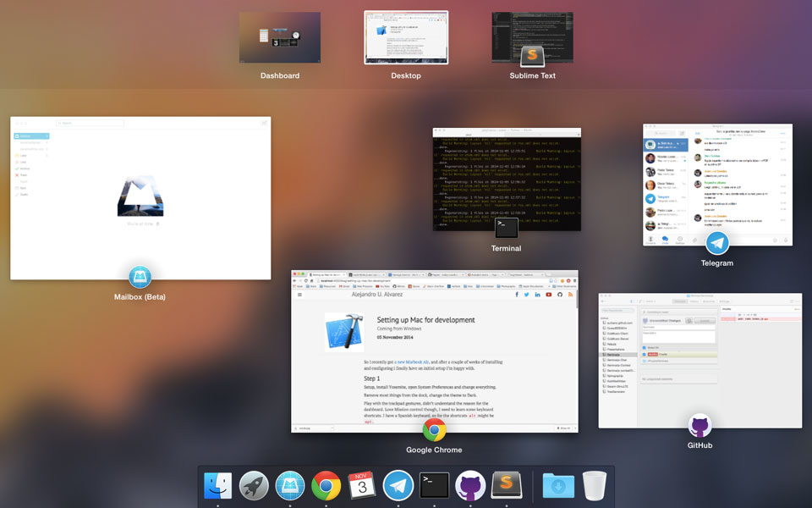
Task: Click 'new Macbook Air' link in article
Action: pos(413,362)
